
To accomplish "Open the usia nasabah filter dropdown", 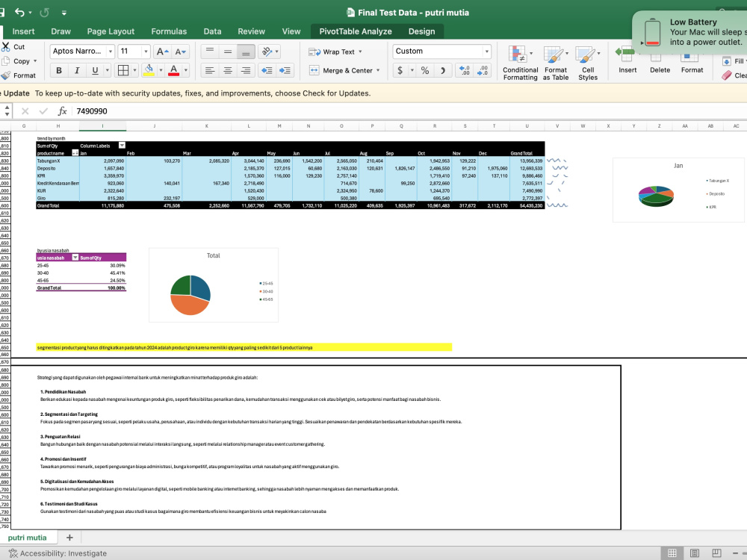I will pyautogui.click(x=75, y=258).
